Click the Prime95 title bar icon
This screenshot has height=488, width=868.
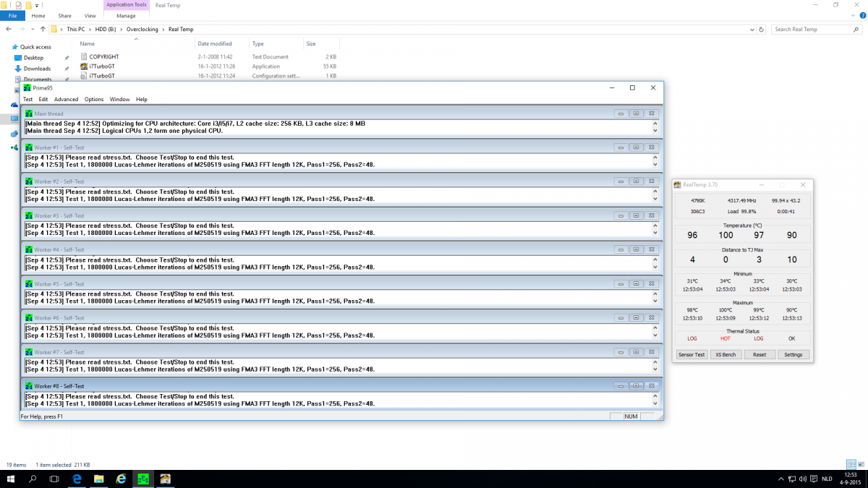pos(27,87)
